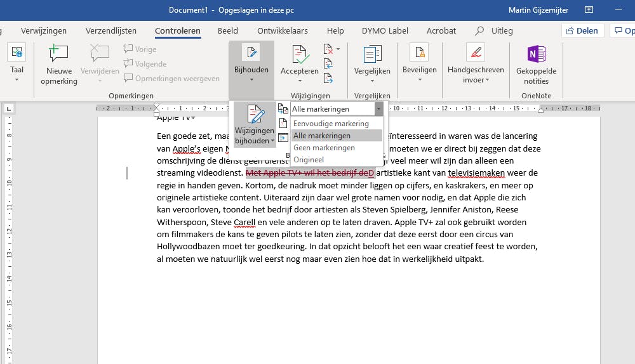Select Alle markeringen list option
This screenshot has height=364, width=635.
(337, 136)
